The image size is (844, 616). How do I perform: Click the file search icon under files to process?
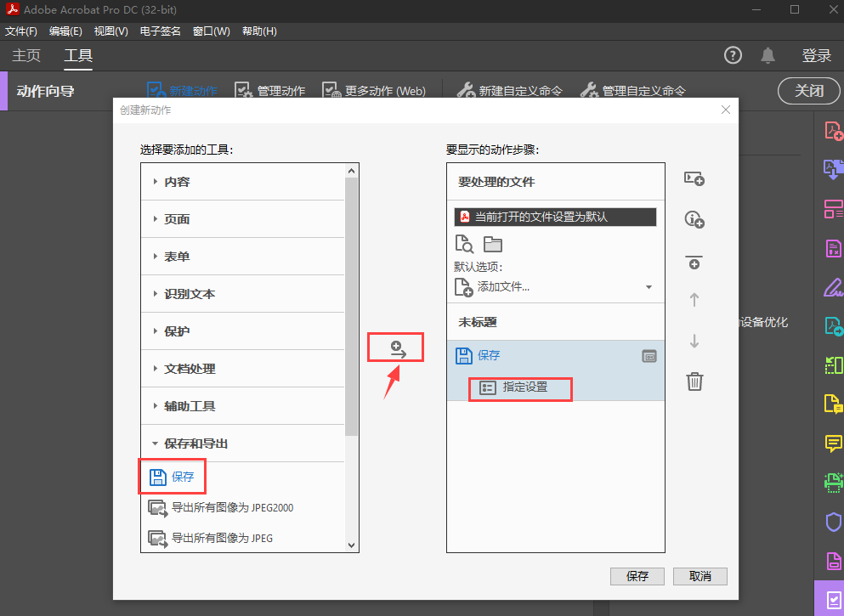pos(464,245)
